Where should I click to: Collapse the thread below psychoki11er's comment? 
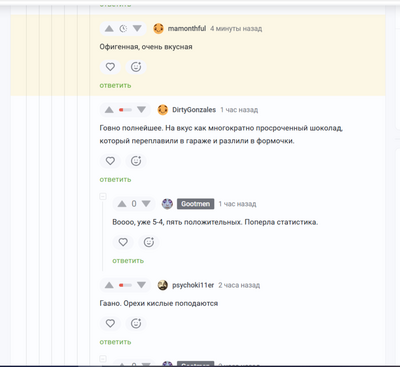click(103, 359)
